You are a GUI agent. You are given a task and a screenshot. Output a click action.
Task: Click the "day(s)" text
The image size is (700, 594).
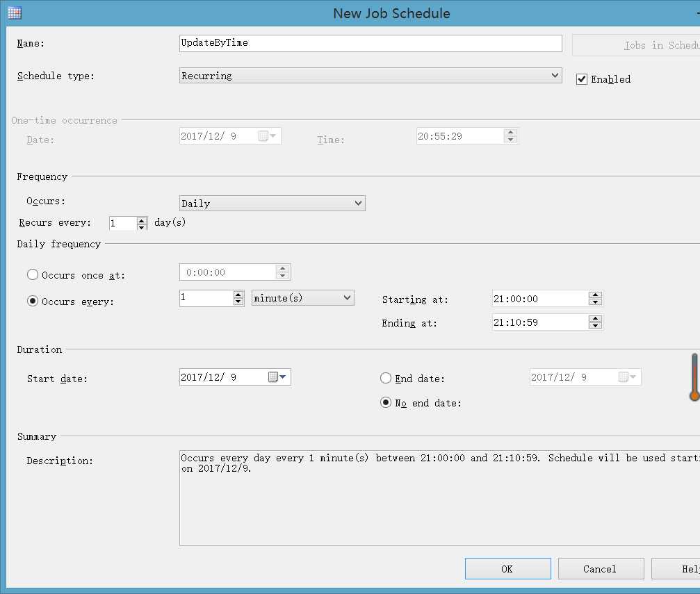pyautogui.click(x=170, y=222)
